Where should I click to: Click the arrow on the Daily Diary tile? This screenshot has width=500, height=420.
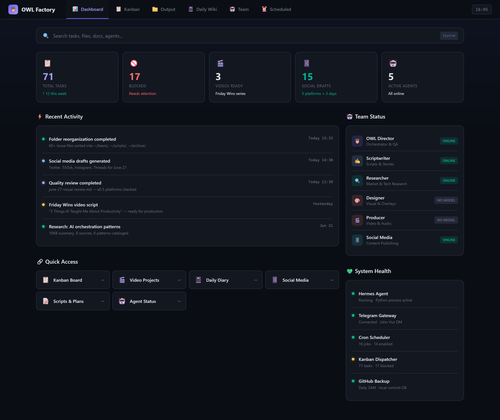pos(255,280)
